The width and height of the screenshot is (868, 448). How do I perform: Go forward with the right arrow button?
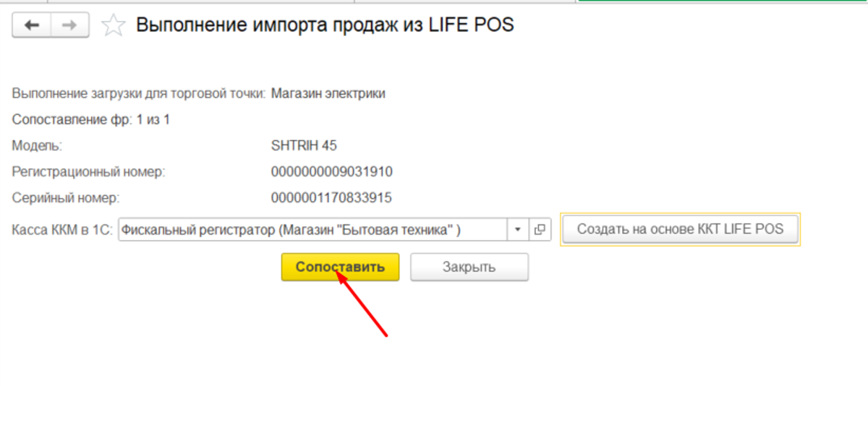(x=69, y=25)
